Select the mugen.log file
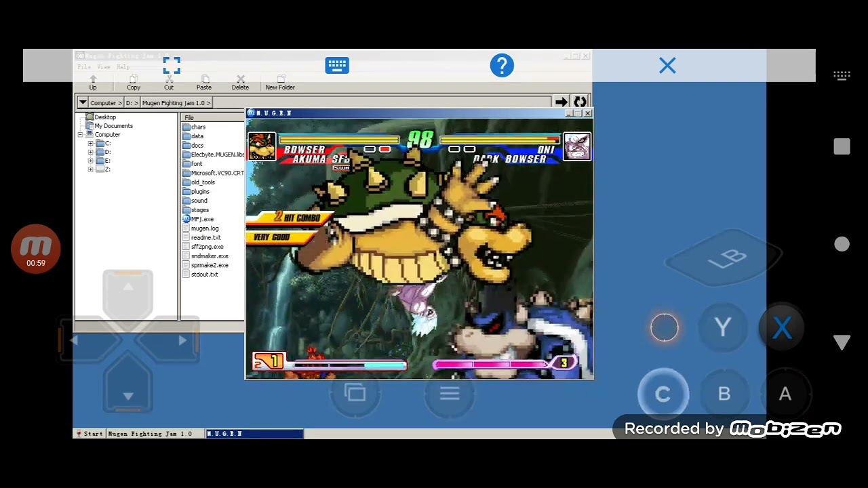The width and height of the screenshot is (868, 488). click(x=200, y=228)
